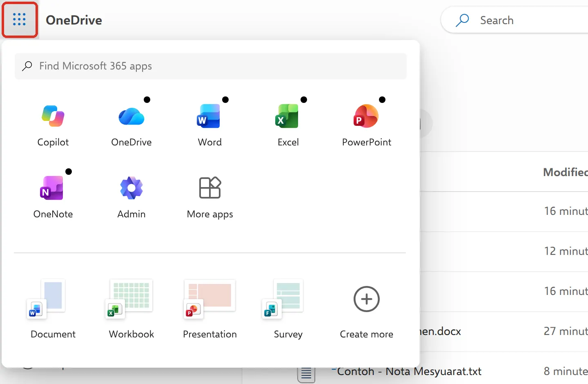588x384 pixels.
Task: Close the app launcher waffle button
Action: (x=20, y=20)
